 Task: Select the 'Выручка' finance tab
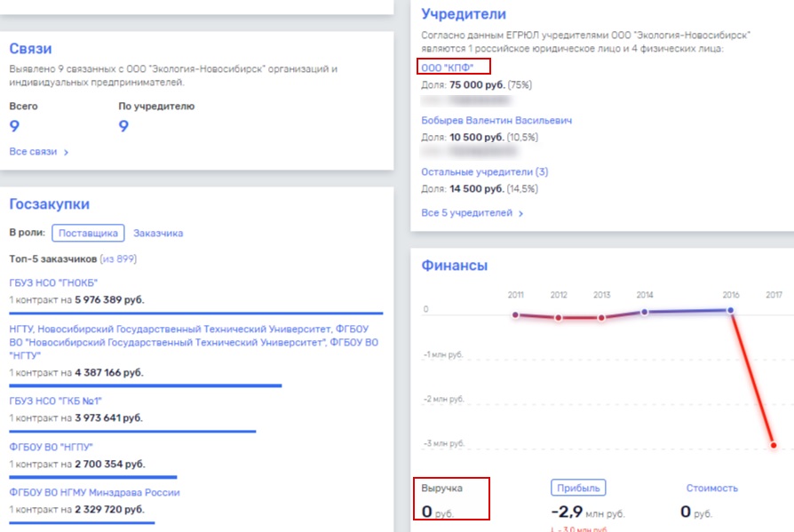441,488
